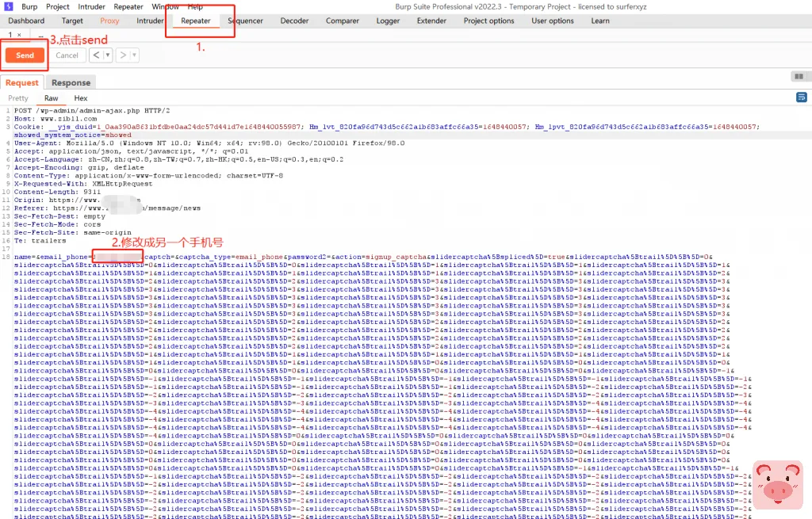812x519 pixels.
Task: Open the Project menu
Action: (57, 6)
